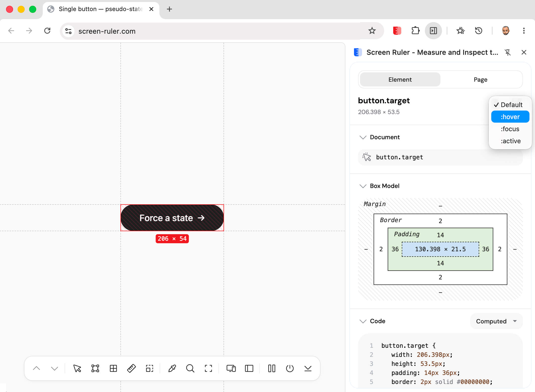Viewport: 535px width, 392px height.
Task: Click the up chevron in bottom toolbar
Action: 36,368
